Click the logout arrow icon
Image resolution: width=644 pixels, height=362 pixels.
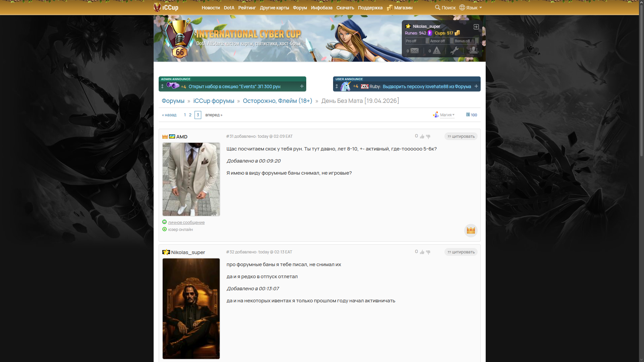coord(476,27)
